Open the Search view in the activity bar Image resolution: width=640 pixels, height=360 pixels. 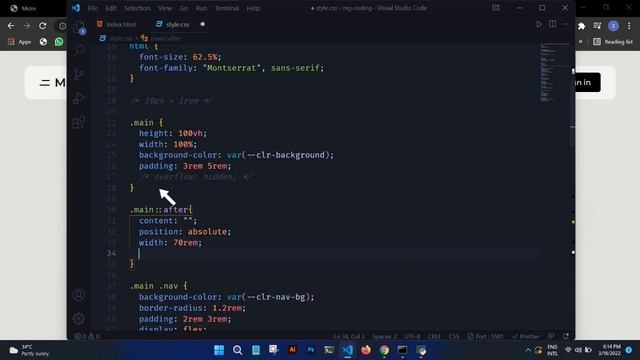[x=79, y=51]
